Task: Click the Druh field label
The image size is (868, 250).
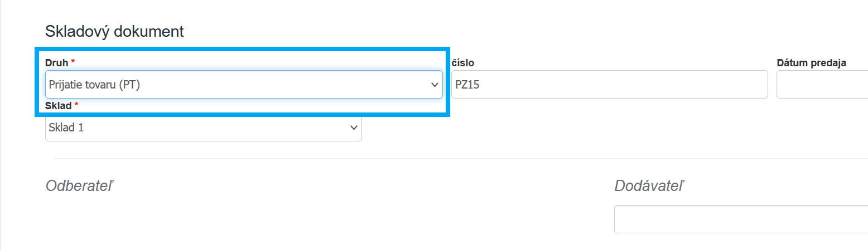Action: 57,63
